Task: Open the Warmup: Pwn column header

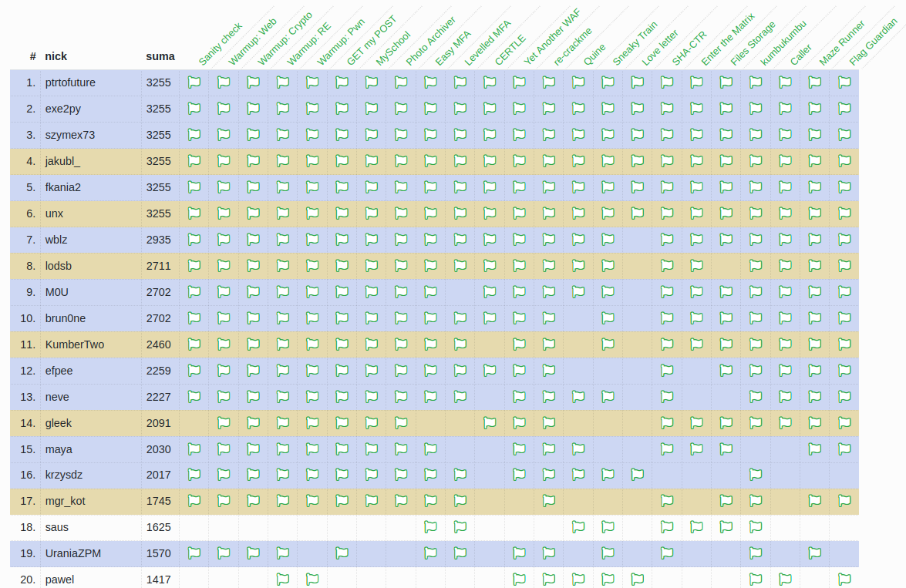Action: [341, 42]
